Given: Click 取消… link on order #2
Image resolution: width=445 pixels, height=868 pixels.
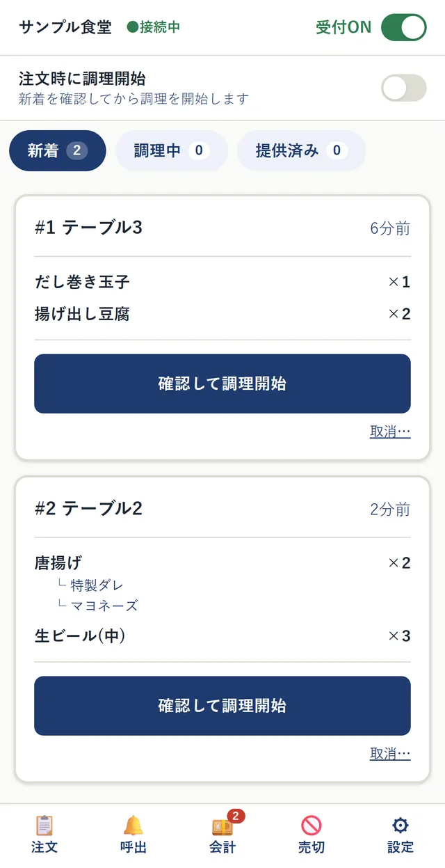Looking at the screenshot, I should 390,754.
